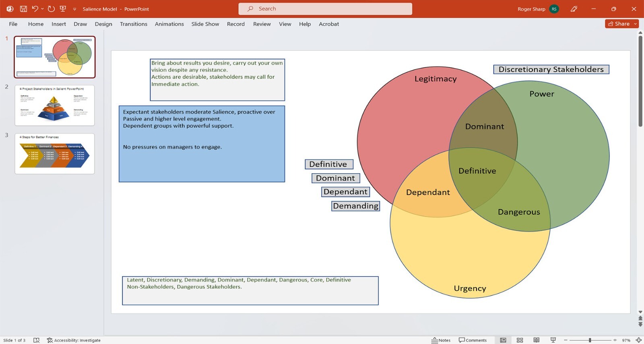Open Customize Quick Access Toolbar dropdown
The image size is (644, 344).
(74, 9)
